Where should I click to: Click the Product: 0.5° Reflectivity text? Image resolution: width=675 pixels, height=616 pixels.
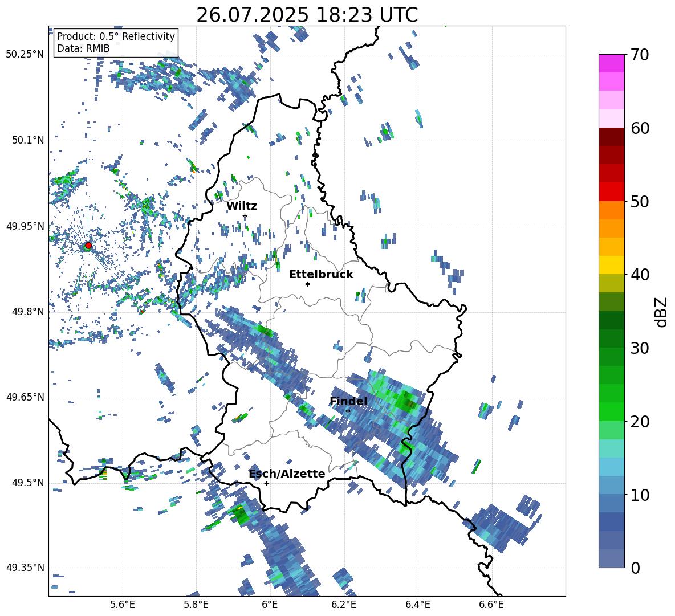(116, 36)
